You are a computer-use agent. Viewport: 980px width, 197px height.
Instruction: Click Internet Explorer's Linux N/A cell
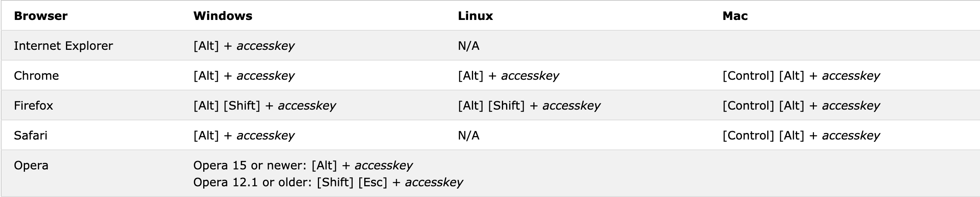[469, 46]
